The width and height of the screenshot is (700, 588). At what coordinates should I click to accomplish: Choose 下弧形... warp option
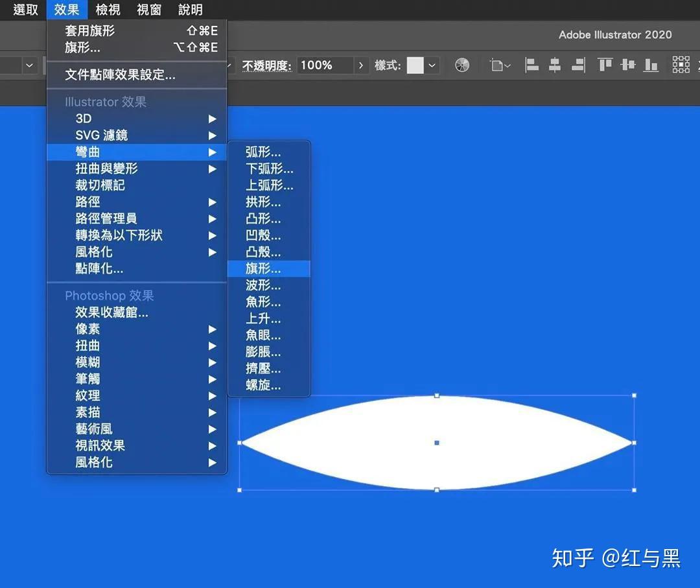pyautogui.click(x=269, y=169)
